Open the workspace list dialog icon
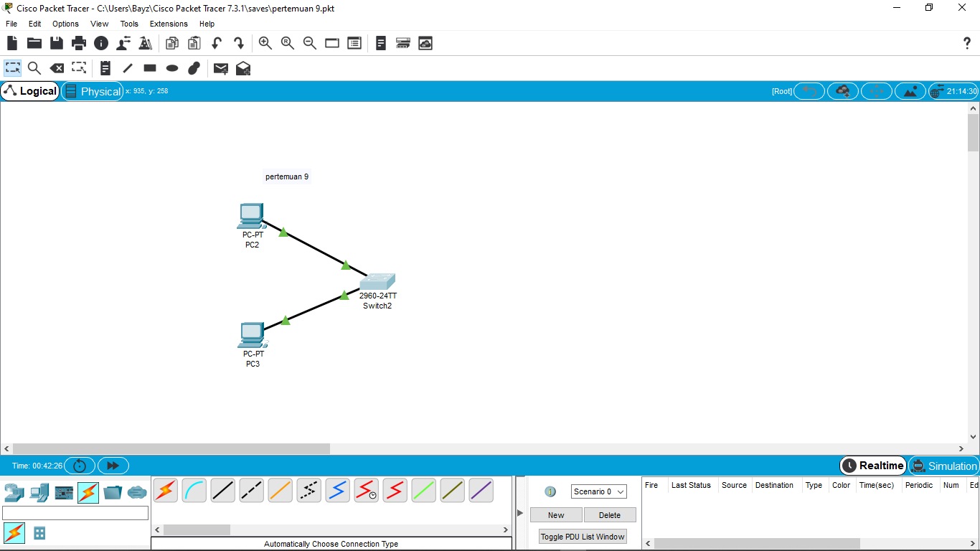 coord(354,43)
